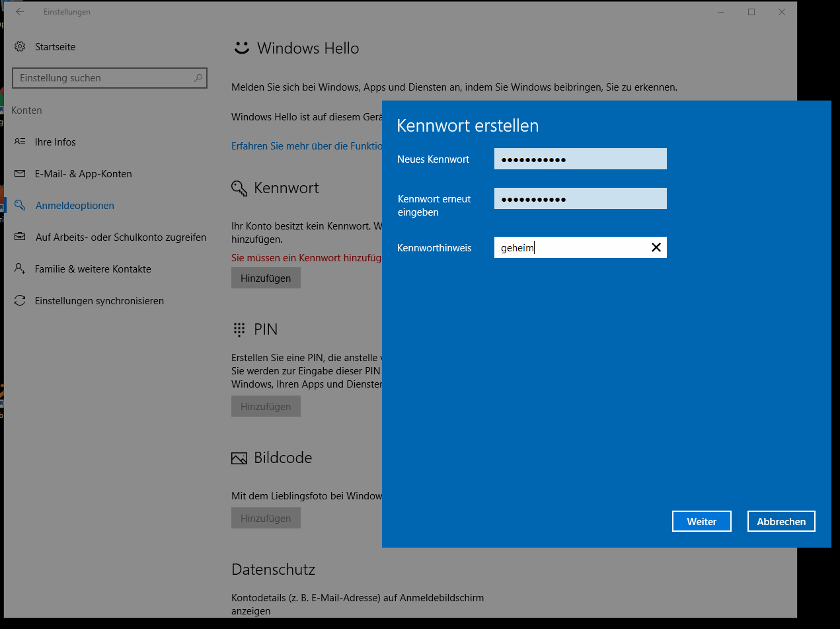Click the Kennwort key heading icon
The image size is (840, 629).
point(239,189)
